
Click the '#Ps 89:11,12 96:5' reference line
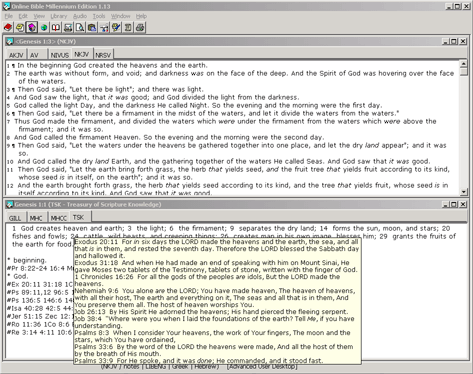click(x=40, y=292)
